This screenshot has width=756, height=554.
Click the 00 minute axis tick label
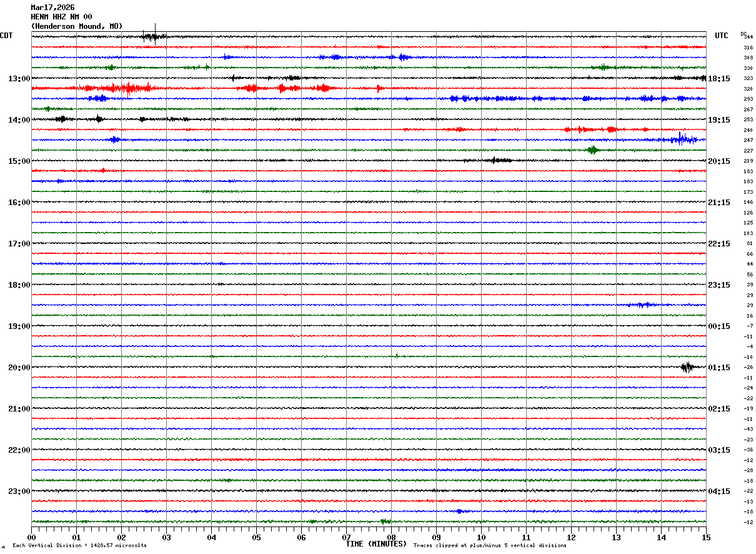pyautogui.click(x=31, y=536)
